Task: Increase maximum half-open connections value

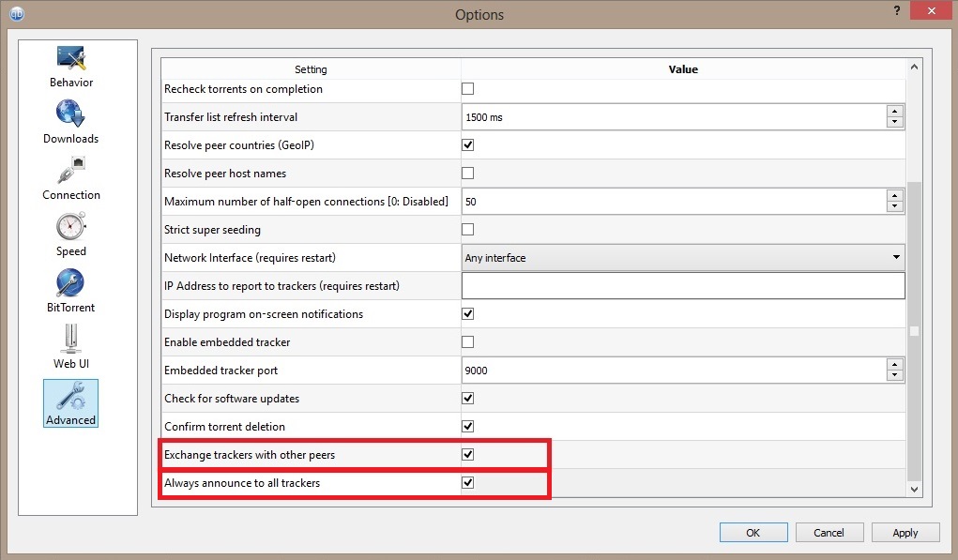Action: (895, 197)
